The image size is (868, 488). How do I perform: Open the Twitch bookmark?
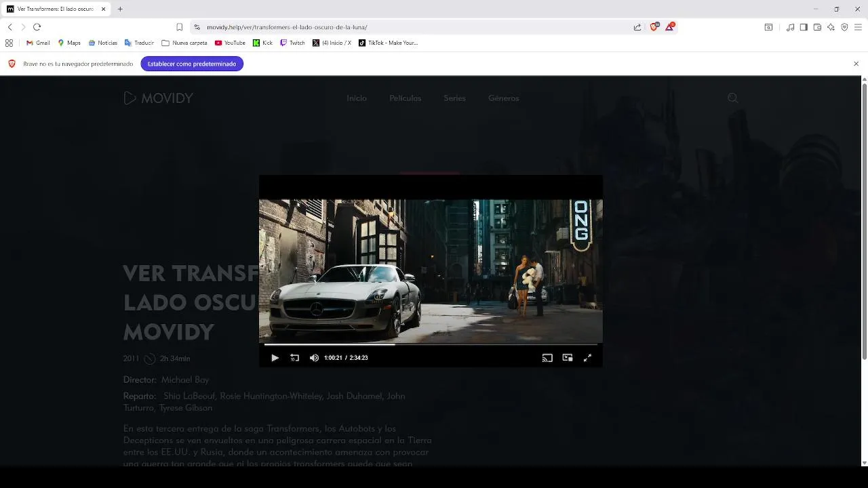click(x=292, y=43)
